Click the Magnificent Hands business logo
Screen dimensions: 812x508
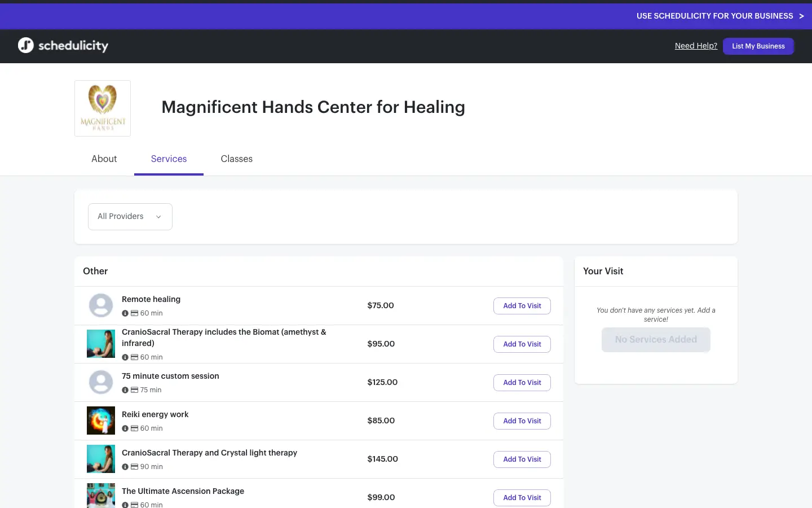pyautogui.click(x=103, y=108)
